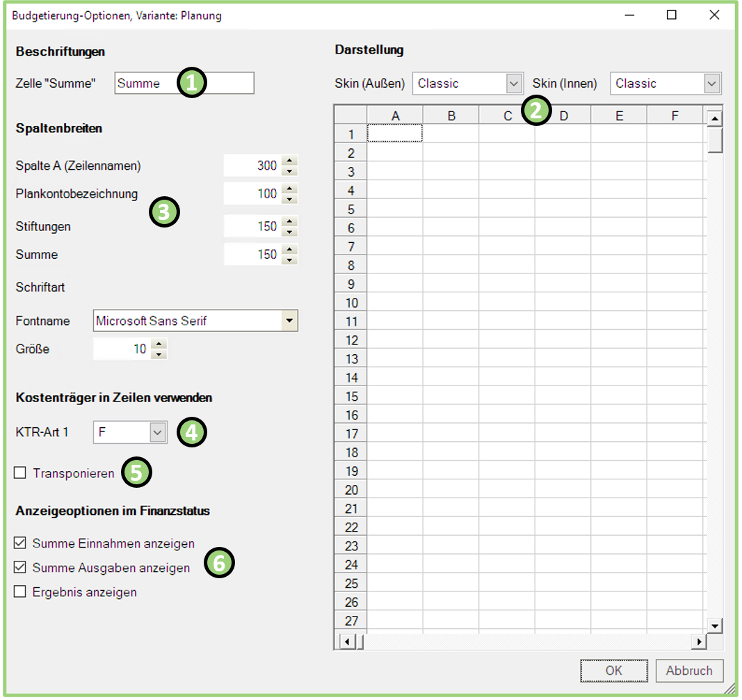Increase font Größe with up arrow

[160, 344]
